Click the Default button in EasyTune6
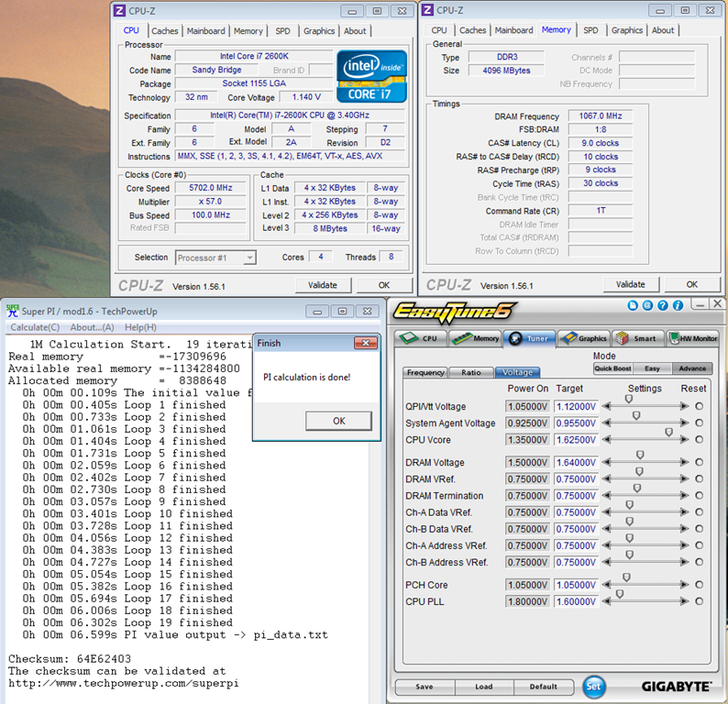 (x=543, y=687)
